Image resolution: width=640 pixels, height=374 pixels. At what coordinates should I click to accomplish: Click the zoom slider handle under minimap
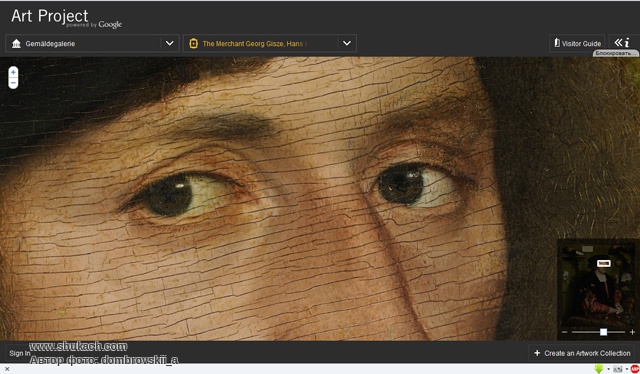(x=603, y=332)
